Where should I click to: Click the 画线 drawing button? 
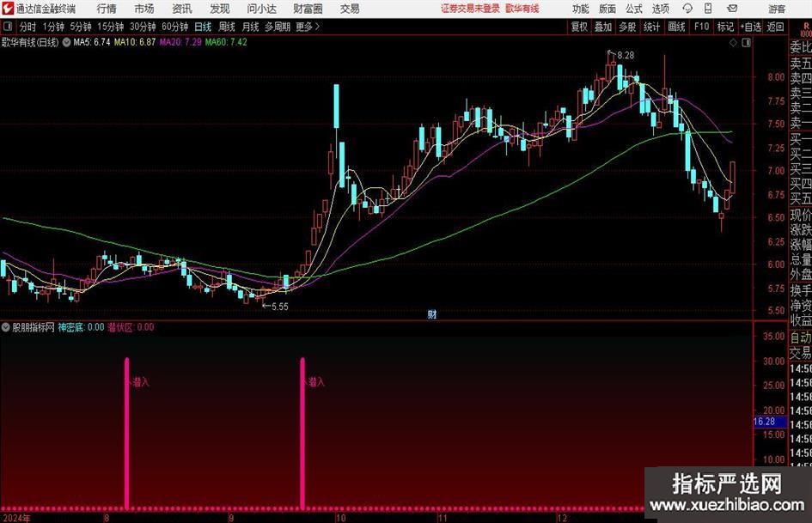point(676,27)
